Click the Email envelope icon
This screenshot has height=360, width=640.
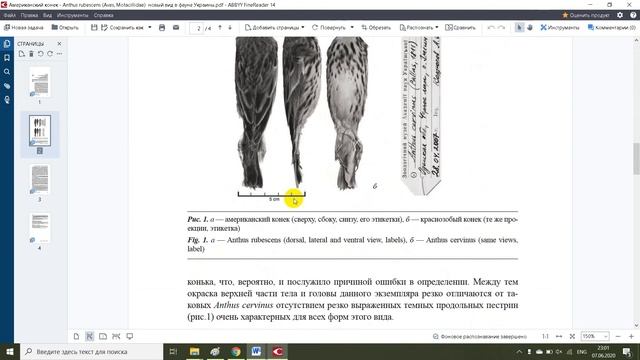[176, 28]
